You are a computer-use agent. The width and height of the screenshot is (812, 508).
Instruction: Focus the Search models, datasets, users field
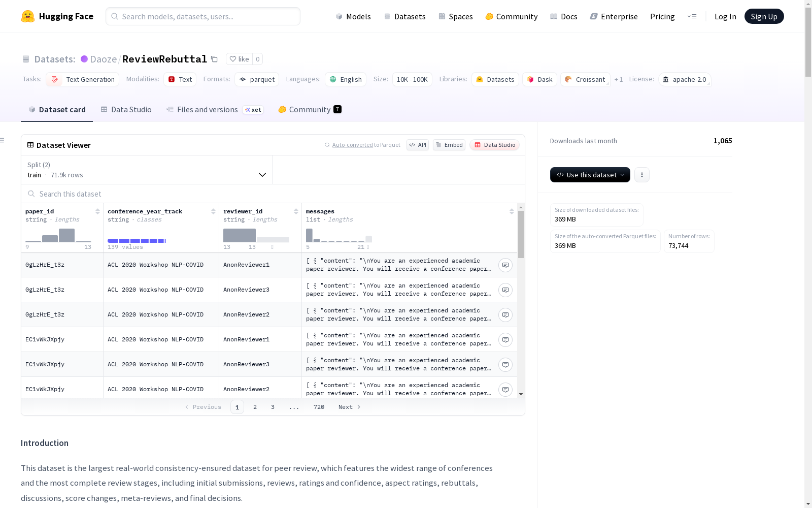click(x=203, y=16)
